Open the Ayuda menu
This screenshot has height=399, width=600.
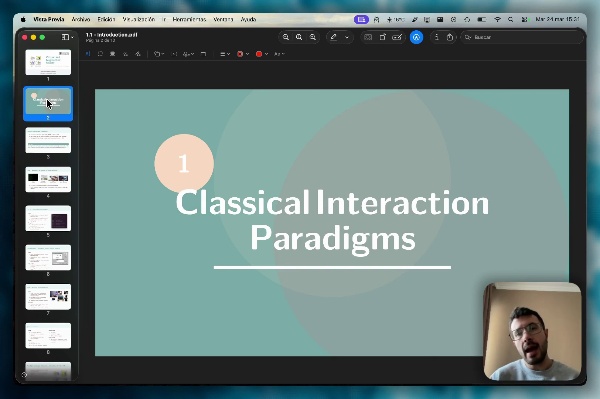tap(248, 19)
